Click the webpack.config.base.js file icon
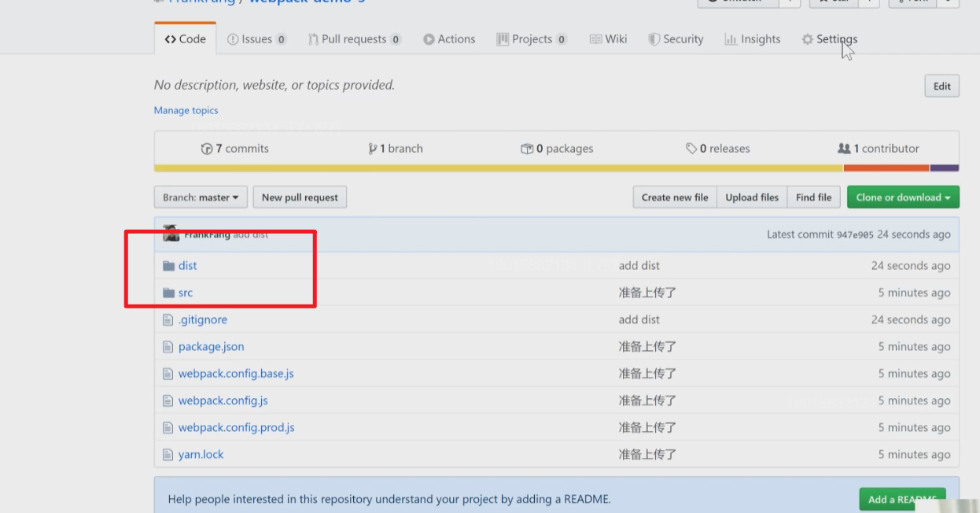This screenshot has width=980, height=513. point(168,374)
